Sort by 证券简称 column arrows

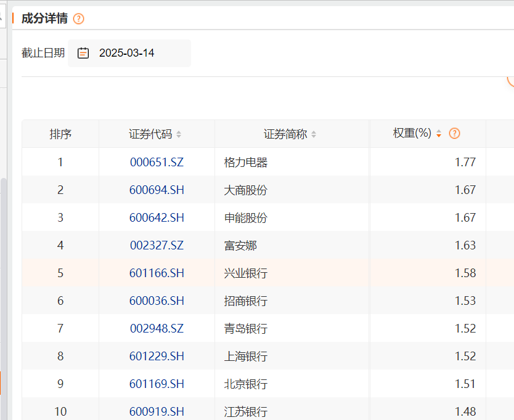[314, 134]
